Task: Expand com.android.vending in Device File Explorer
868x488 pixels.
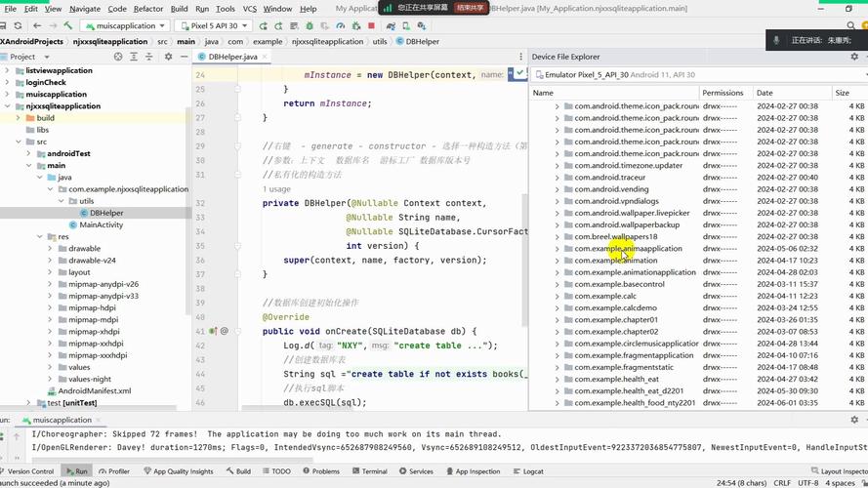Action: click(557, 189)
